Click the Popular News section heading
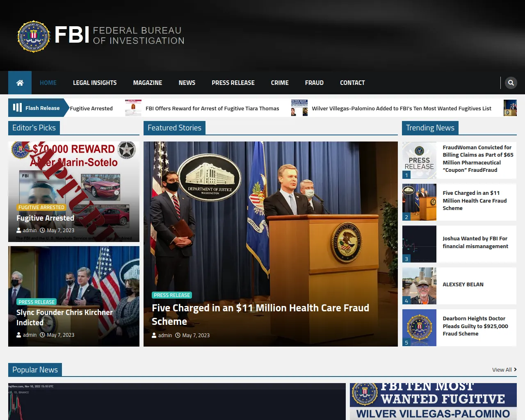The image size is (525, 420). (35, 370)
